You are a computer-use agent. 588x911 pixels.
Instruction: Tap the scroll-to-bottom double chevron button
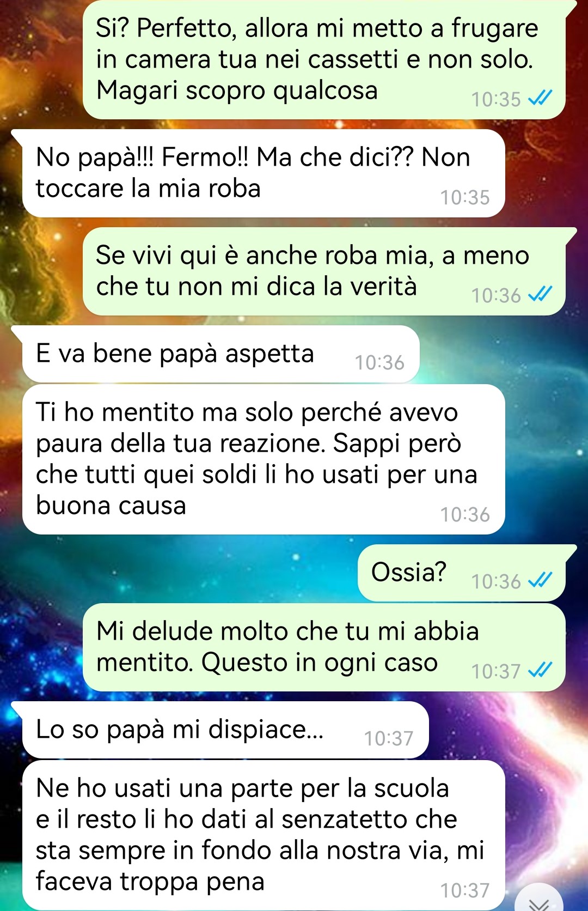coord(540,899)
